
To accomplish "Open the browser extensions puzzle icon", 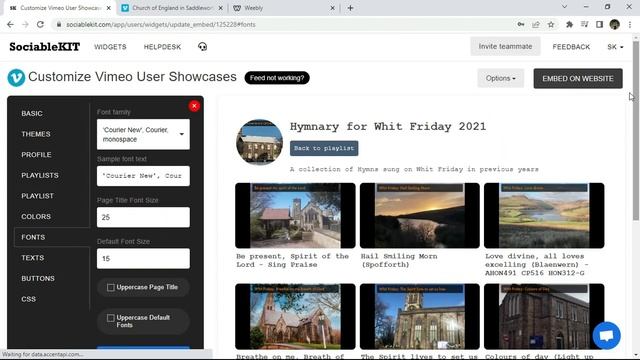I will (569, 24).
